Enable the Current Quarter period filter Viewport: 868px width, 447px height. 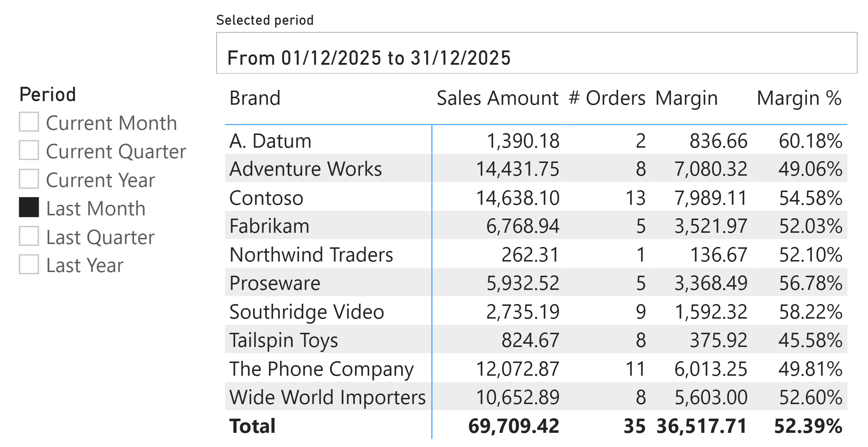29,150
